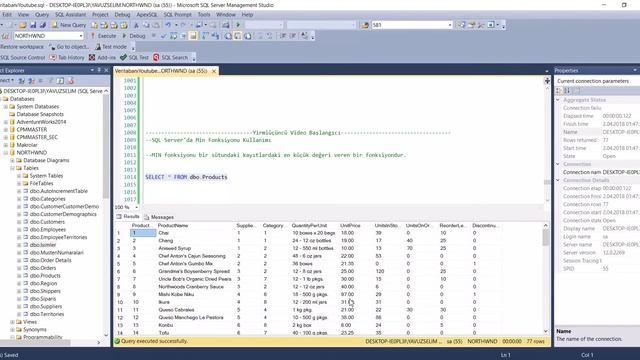
Task: Click the green Start debugging arrow
Action: (238, 25)
